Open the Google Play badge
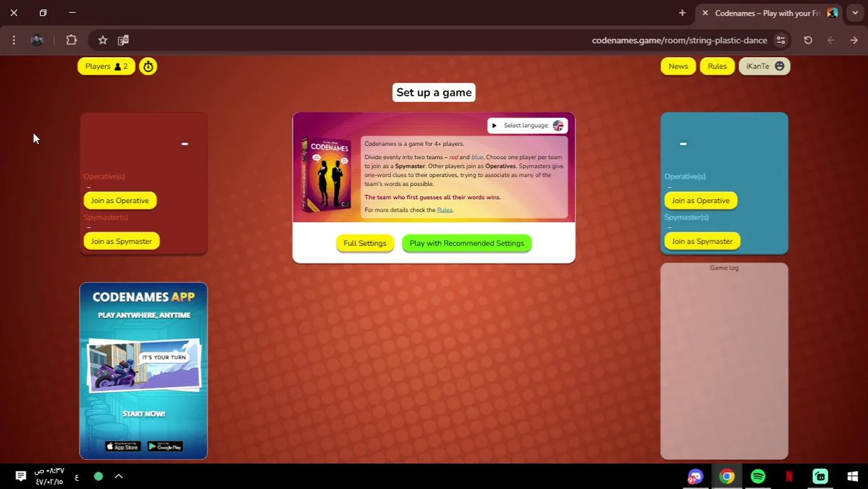This screenshot has width=868, height=489. point(165,446)
